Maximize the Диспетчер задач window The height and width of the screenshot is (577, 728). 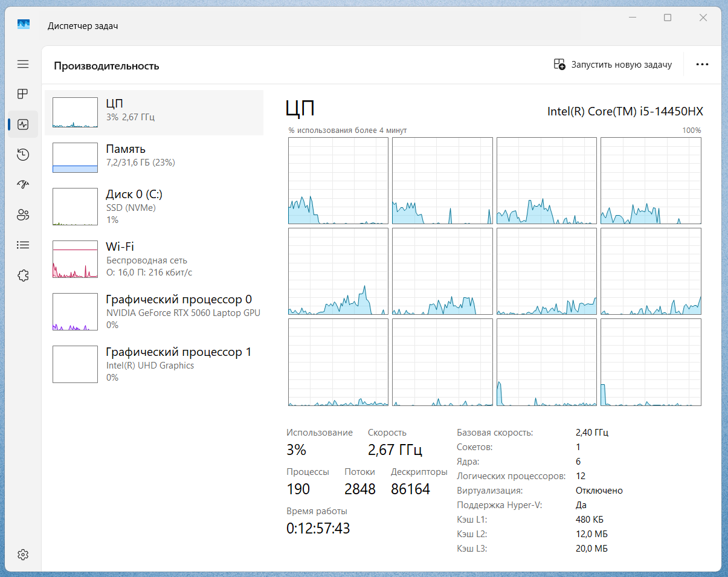[x=668, y=18]
